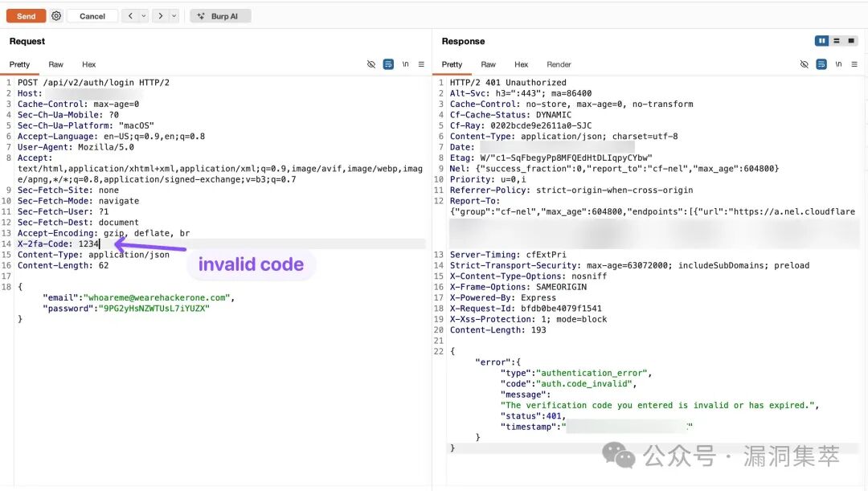Toggle hidden characters eye icon in Request
Screen dimensions: 868x491
click(371, 64)
